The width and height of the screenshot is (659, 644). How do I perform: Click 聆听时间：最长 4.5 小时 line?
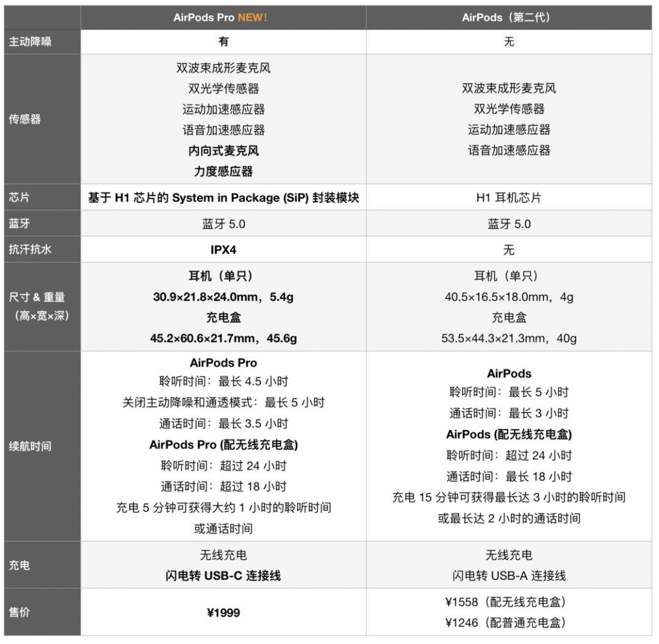tap(223, 382)
